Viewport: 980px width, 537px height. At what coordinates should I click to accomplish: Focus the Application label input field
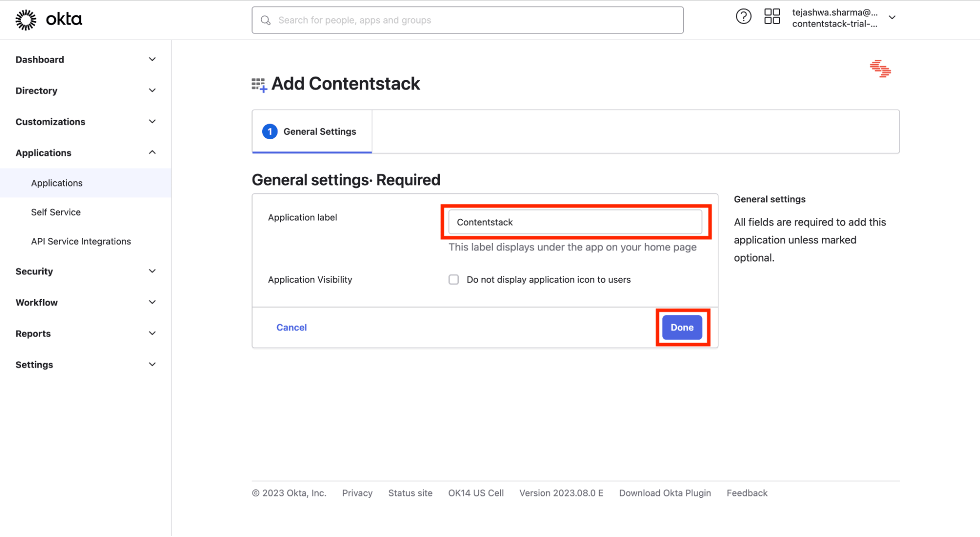(575, 222)
